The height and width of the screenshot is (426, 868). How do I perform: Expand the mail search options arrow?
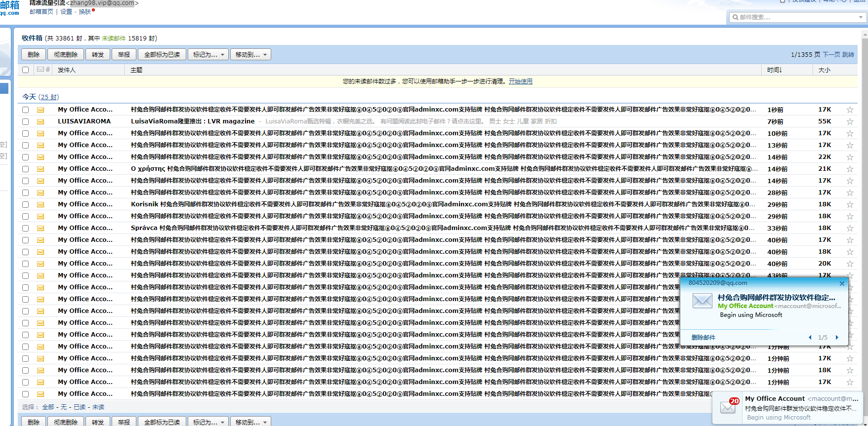(861, 17)
